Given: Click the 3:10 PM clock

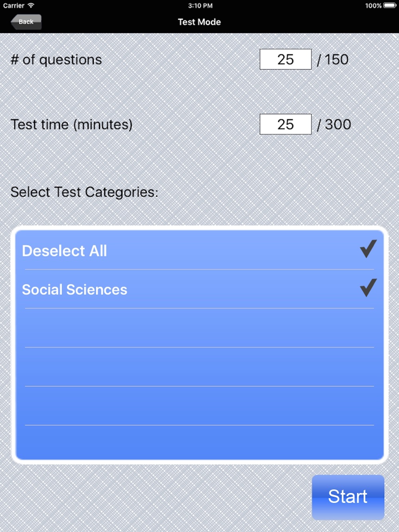Looking at the screenshot, I should point(200,6).
